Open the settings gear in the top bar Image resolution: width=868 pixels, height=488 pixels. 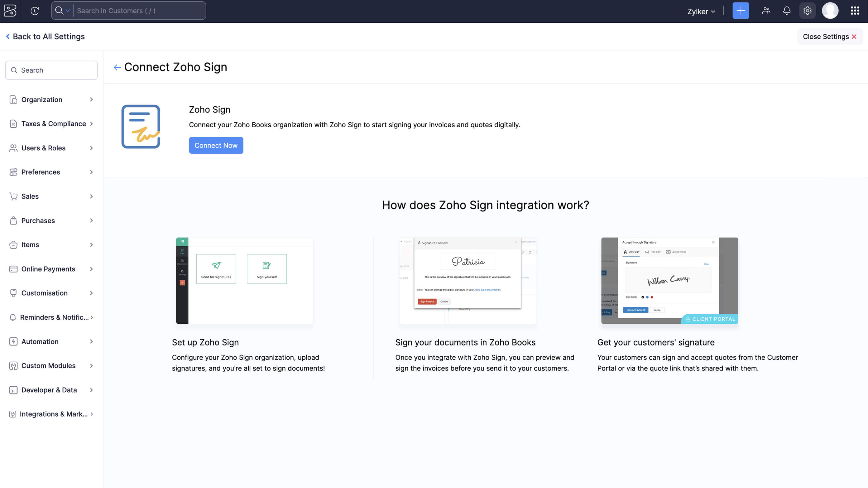pos(808,11)
